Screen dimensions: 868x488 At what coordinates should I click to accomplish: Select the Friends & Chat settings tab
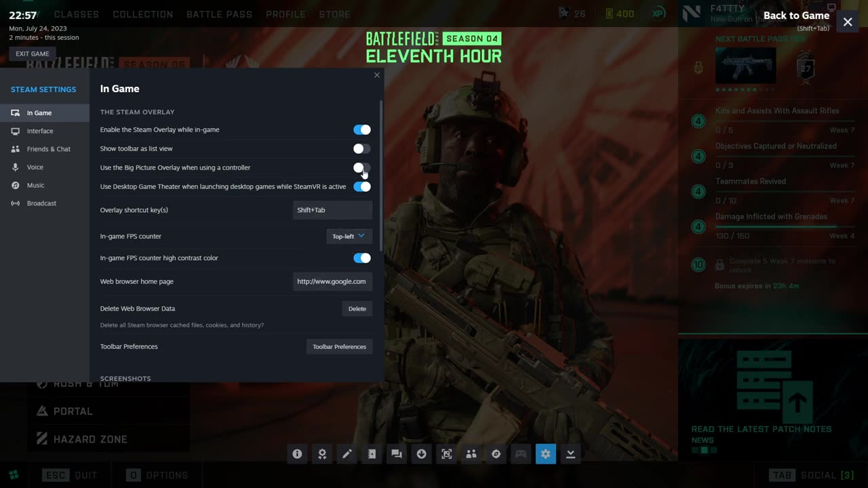click(45, 149)
